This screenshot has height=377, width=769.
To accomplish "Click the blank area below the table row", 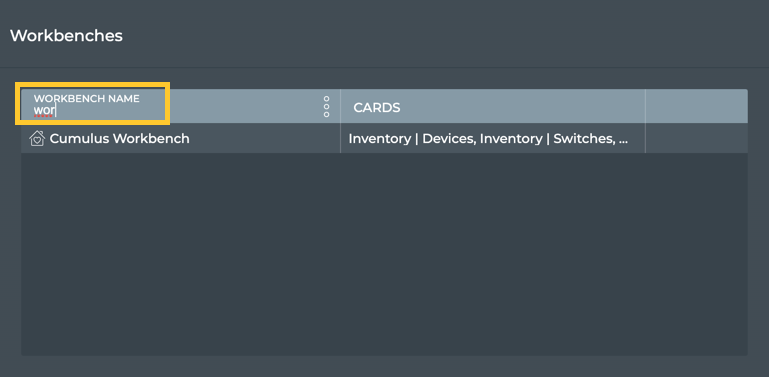I will 384,254.
